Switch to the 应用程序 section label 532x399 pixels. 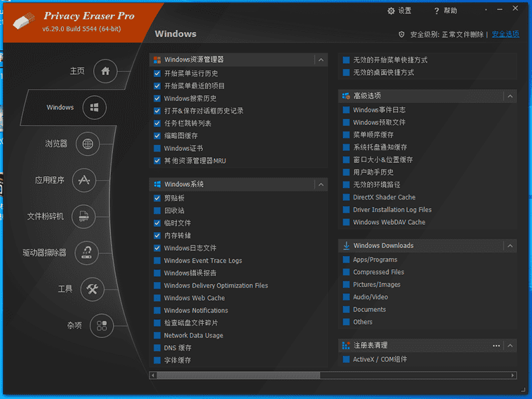pos(49,180)
